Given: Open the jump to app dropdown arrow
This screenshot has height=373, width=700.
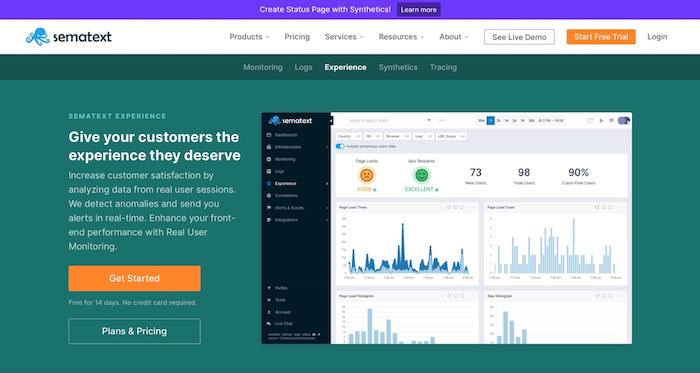Looking at the screenshot, I should pos(429,120).
